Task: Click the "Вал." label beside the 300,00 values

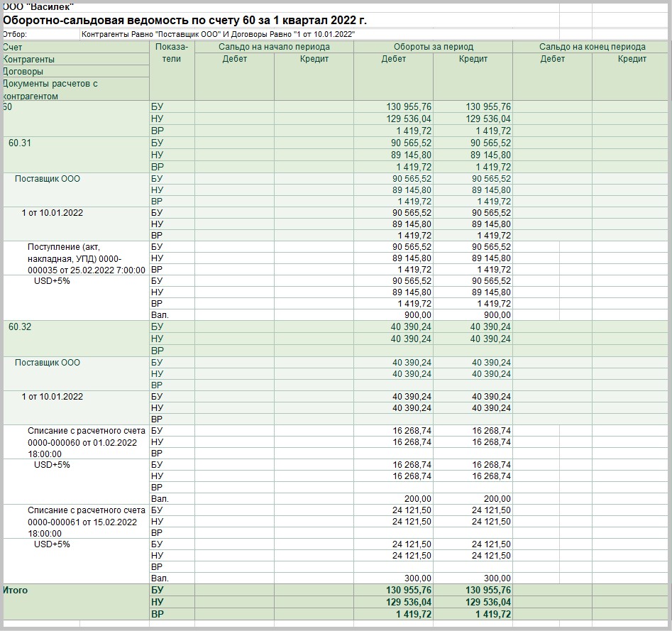Action: [x=160, y=578]
